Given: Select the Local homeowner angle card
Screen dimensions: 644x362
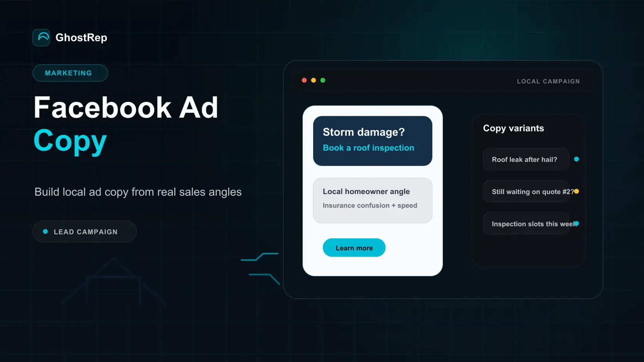Looking at the screenshot, I should (372, 200).
